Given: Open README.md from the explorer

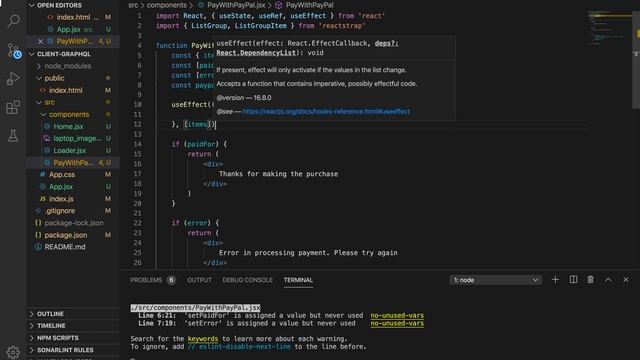Looking at the screenshot, I should point(65,247).
